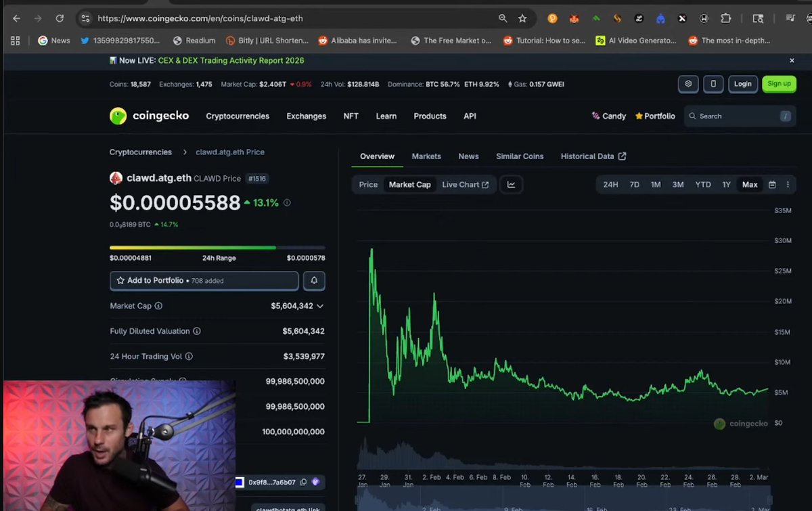Click Add to Portfolio button
Screen dimensions: 812x511
[x=204, y=281]
